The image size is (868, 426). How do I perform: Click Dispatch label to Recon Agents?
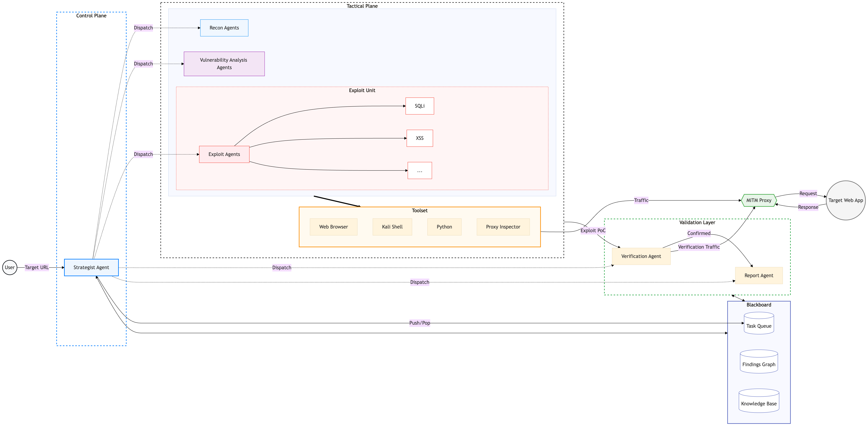(x=143, y=28)
